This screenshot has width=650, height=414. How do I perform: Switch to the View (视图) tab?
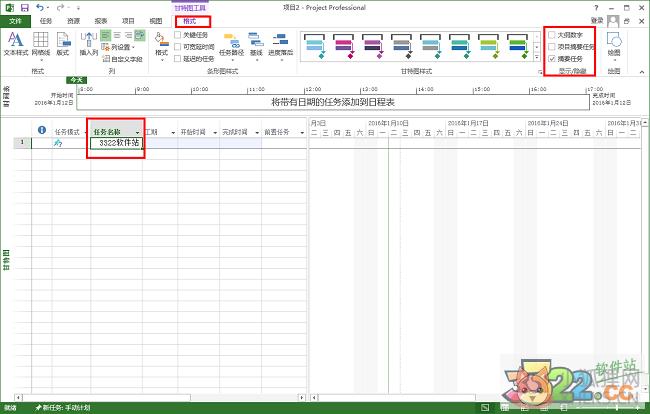[156, 21]
